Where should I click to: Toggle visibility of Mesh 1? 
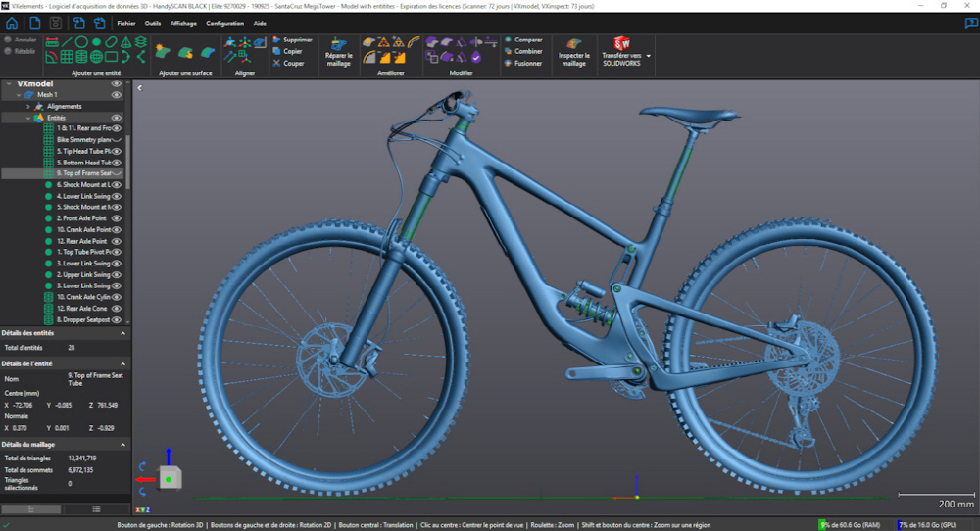coord(117,95)
